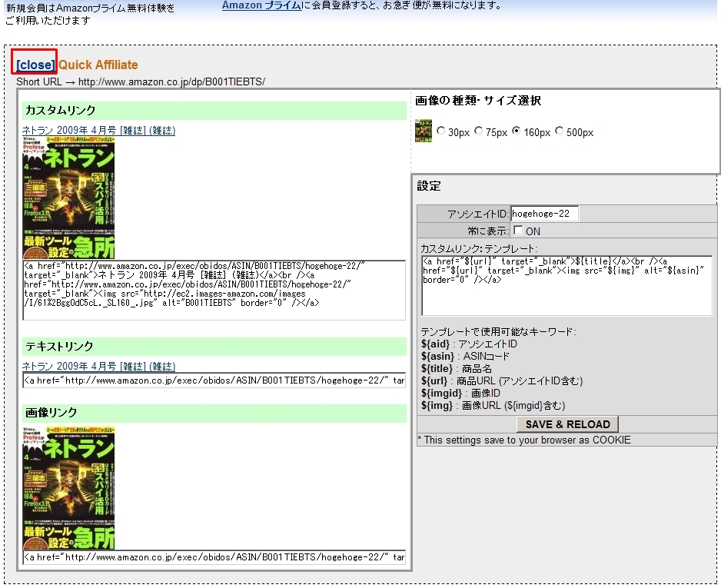The width and height of the screenshot is (721, 588).
Task: Click the Short URL text line
Action: coord(141,81)
